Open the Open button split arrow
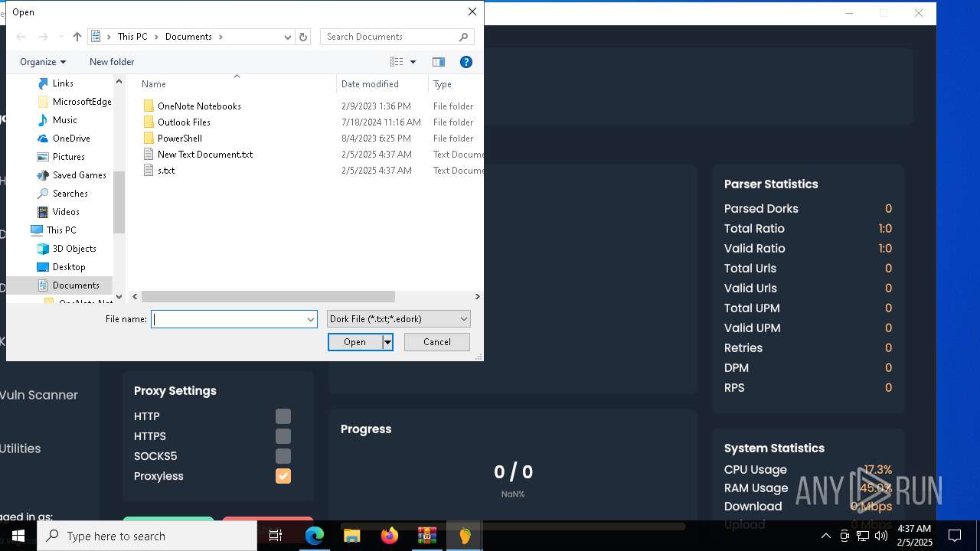980x551 pixels. 388,342
